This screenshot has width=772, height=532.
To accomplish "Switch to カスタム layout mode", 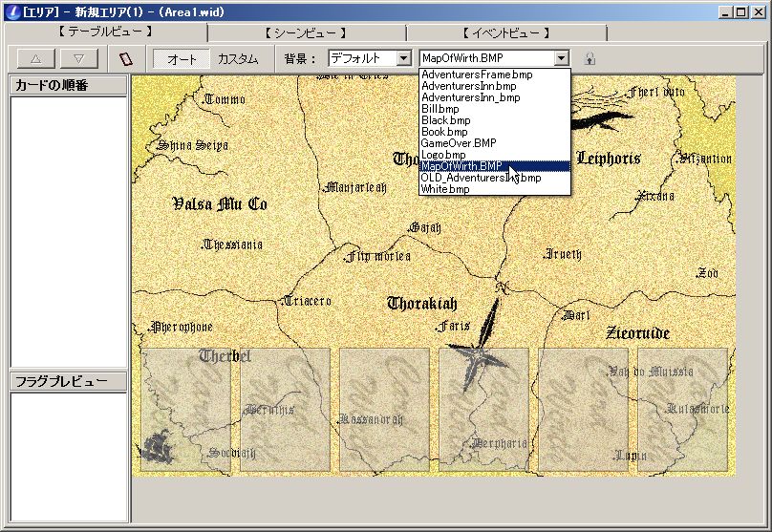I will click(238, 59).
